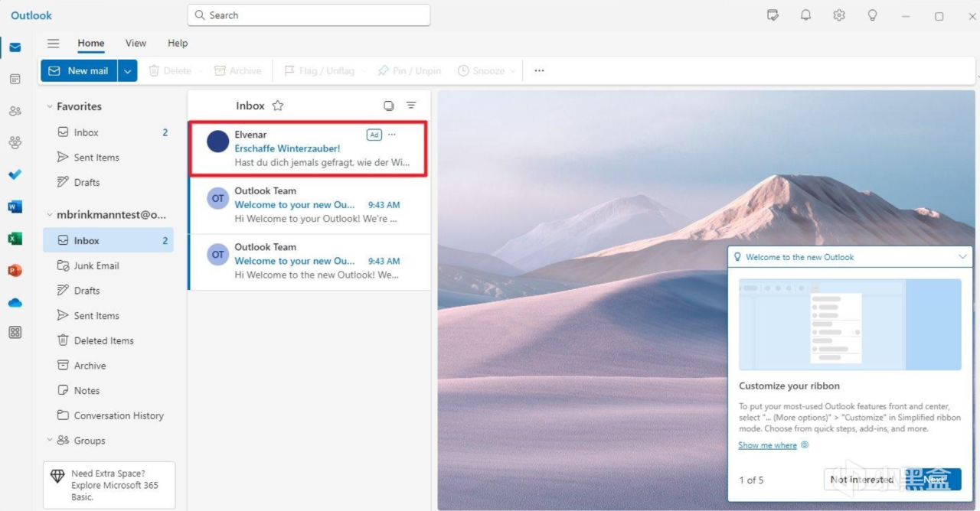
Task: Select Inbox under mbrinkmanntest account
Action: [x=108, y=240]
